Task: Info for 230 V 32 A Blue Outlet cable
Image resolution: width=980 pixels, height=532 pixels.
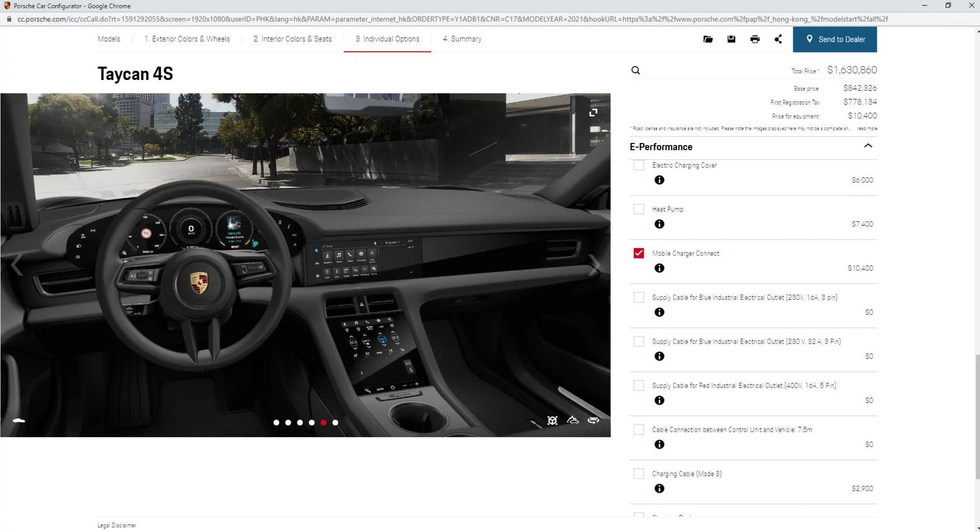Action: 659,357
